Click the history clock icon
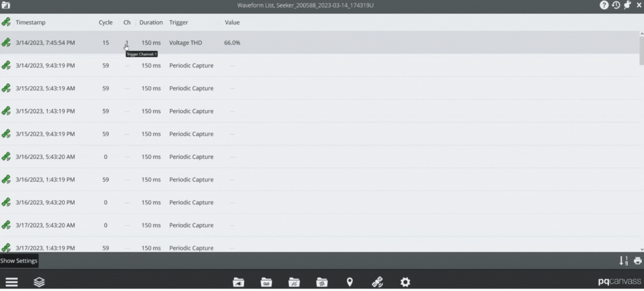The width and height of the screenshot is (644, 291). point(616,5)
